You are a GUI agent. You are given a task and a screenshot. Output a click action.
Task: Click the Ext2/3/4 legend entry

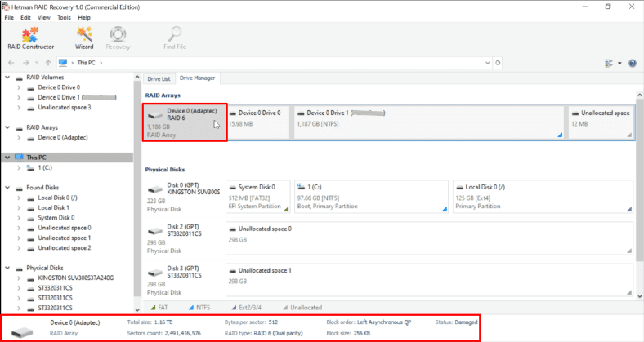coord(246,308)
